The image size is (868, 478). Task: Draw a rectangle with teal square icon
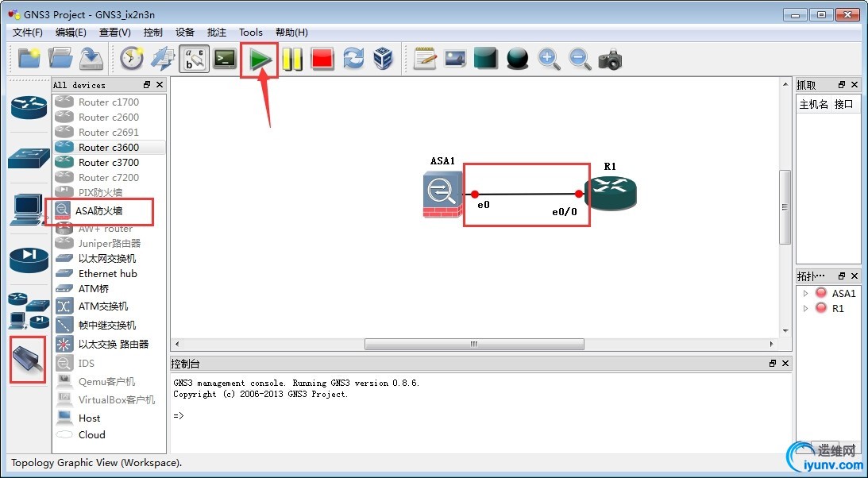point(486,58)
